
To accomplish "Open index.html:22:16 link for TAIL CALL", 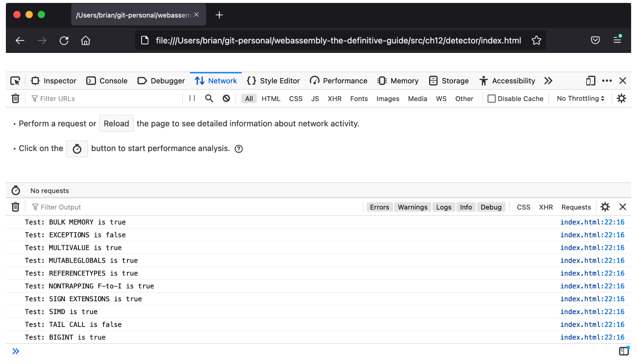I will [592, 324].
